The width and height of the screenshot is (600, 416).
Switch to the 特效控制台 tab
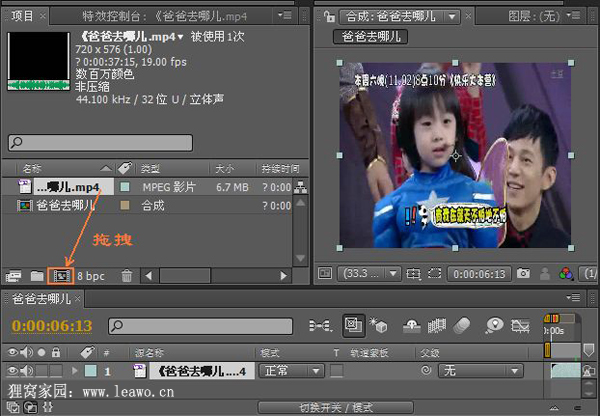pos(165,16)
